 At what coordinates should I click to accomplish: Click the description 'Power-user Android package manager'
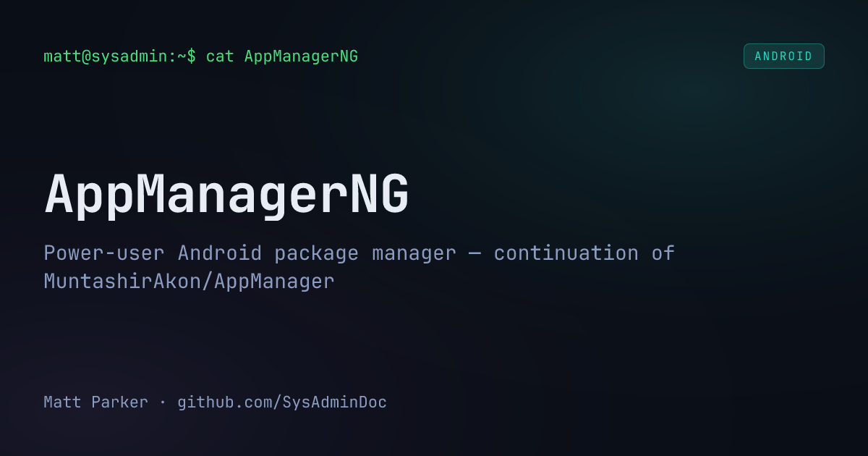[x=250, y=253]
